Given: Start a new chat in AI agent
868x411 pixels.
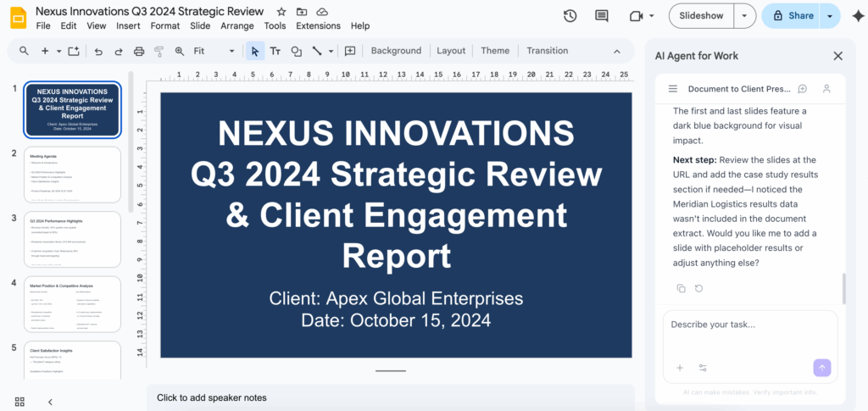Looking at the screenshot, I should [802, 88].
